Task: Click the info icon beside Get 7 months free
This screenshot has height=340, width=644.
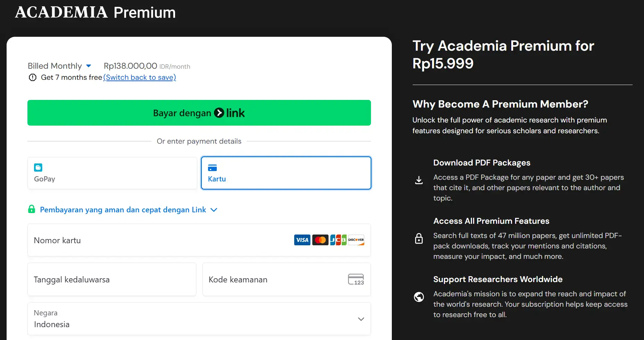Action: (32, 77)
